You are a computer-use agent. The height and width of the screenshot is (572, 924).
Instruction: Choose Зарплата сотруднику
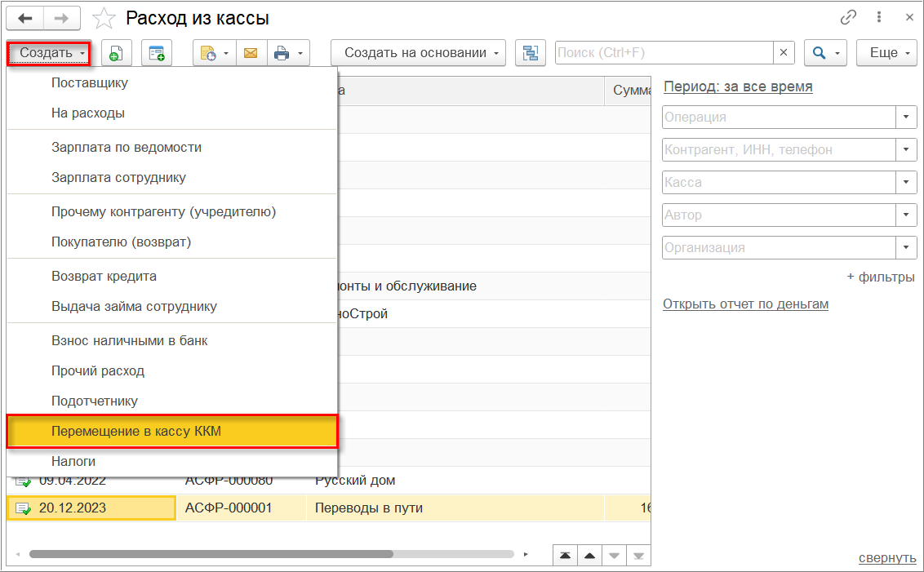[171, 177]
